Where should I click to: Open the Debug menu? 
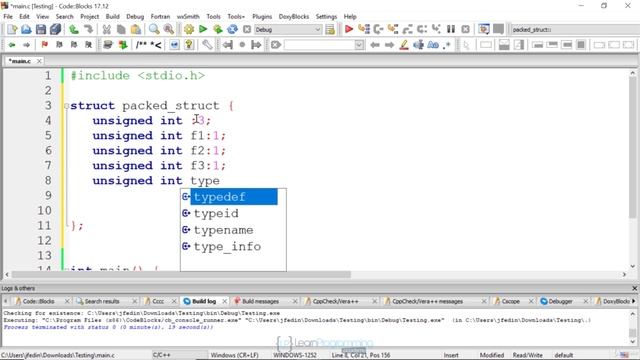(x=135, y=17)
